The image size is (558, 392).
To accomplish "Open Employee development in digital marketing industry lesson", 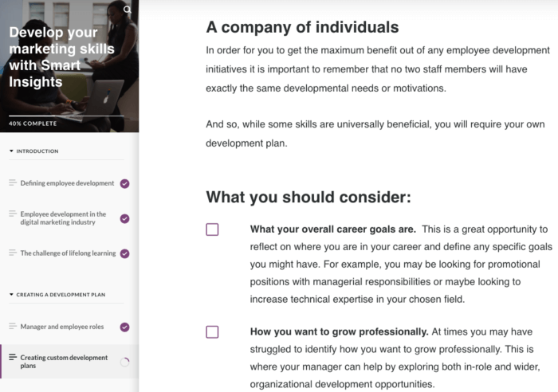I will tap(63, 218).
